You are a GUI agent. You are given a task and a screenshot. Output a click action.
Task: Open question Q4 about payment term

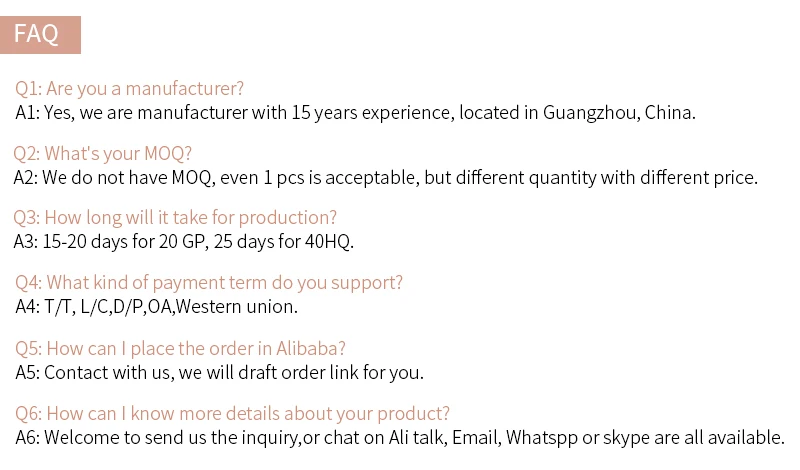[x=210, y=282]
